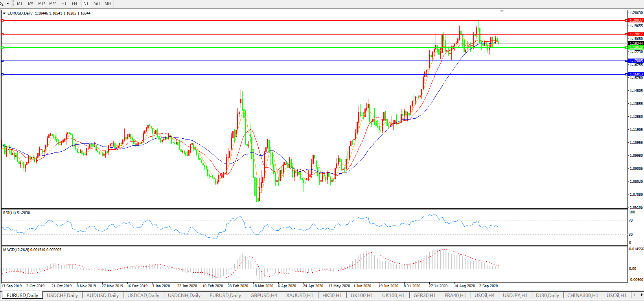The image size is (644, 301).
Task: Click the blue 1.17005 price label
Action: coord(636,61)
